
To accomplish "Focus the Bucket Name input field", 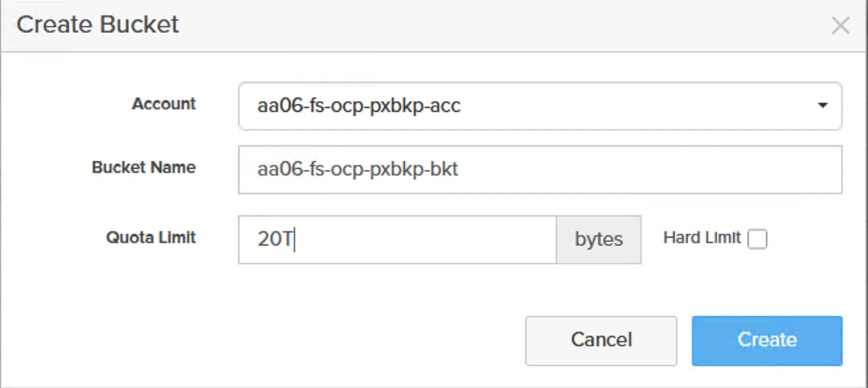I will point(539,170).
